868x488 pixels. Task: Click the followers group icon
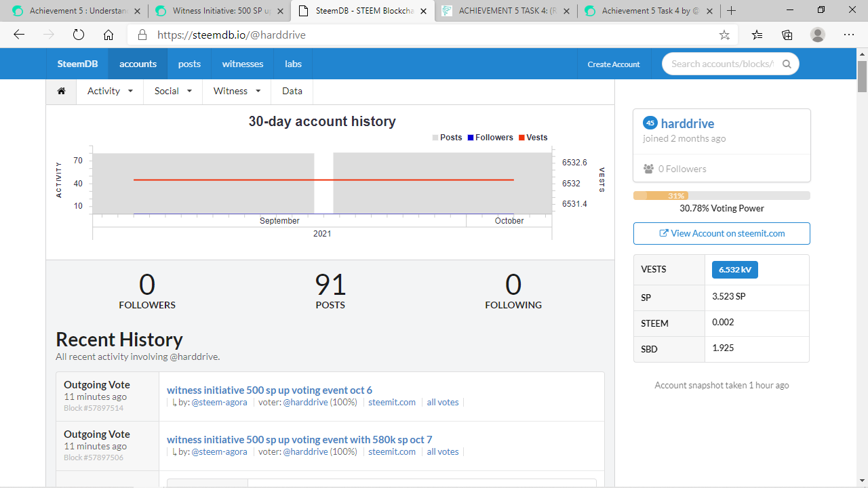649,169
